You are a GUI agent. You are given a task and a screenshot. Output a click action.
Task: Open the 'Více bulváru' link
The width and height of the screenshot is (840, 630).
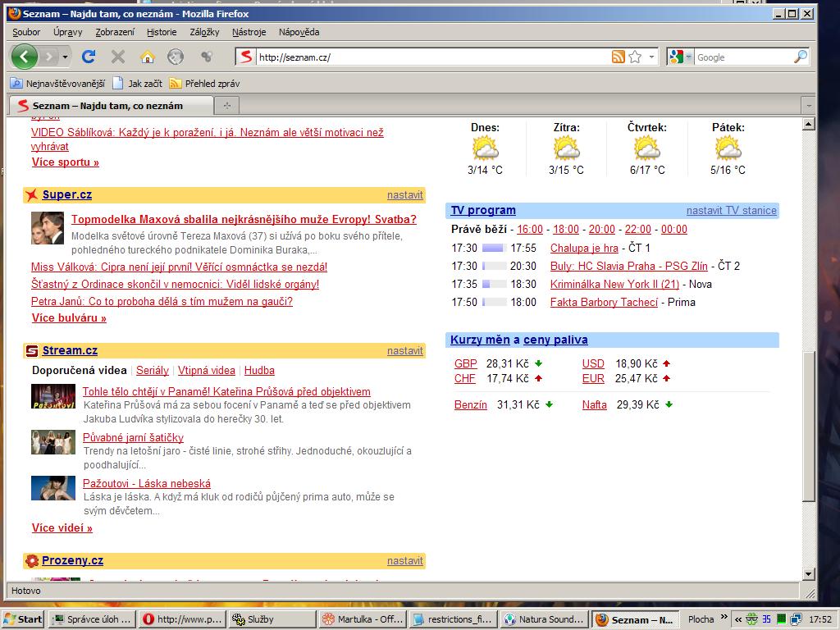point(69,317)
